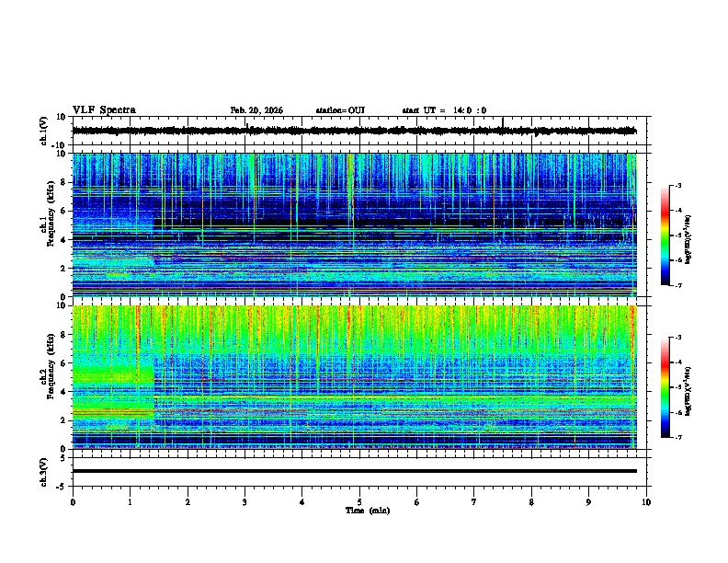Click tick label "5" on the Time axis
Screen dimensions: 728x563
point(359,502)
